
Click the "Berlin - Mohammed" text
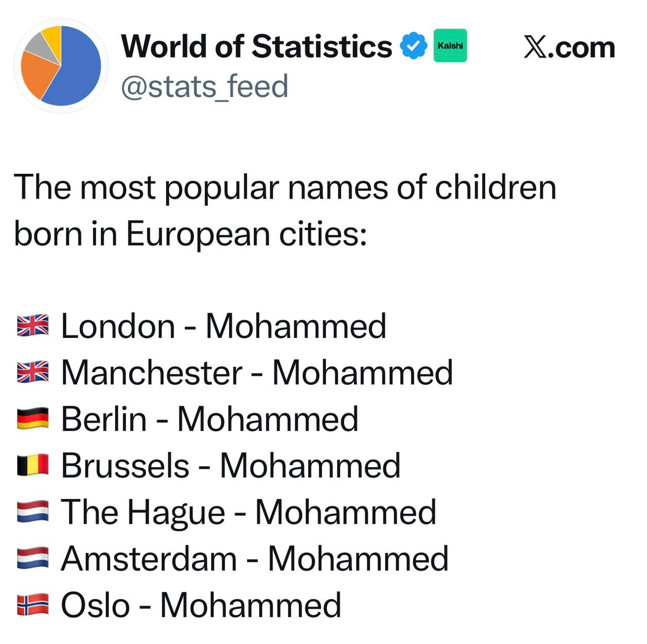pos(209,419)
